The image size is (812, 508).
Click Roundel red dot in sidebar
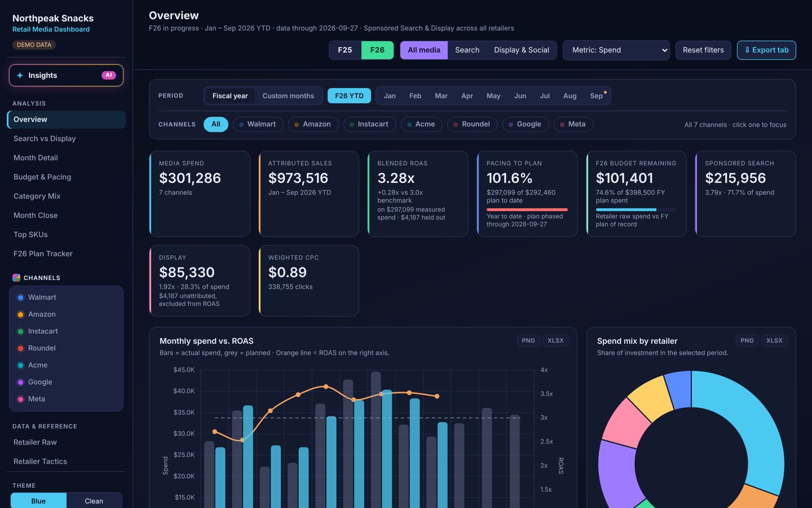tap(20, 348)
